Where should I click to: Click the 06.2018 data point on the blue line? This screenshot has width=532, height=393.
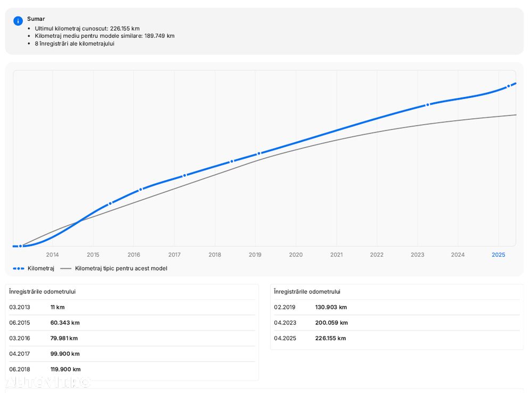tap(231, 161)
